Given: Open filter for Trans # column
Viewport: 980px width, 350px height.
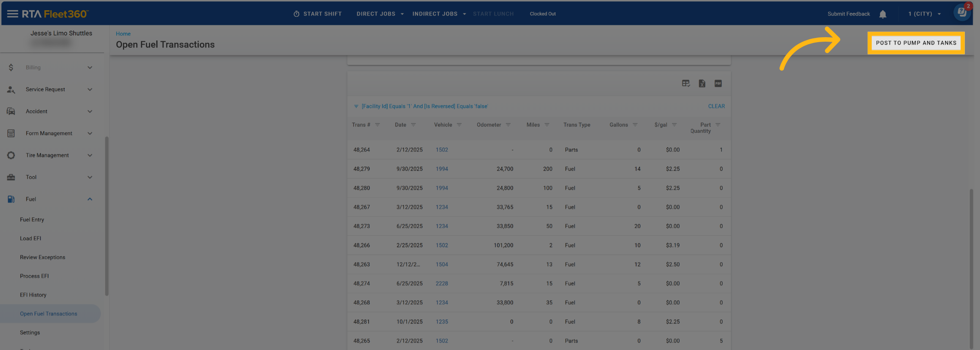Looking at the screenshot, I should point(377,125).
